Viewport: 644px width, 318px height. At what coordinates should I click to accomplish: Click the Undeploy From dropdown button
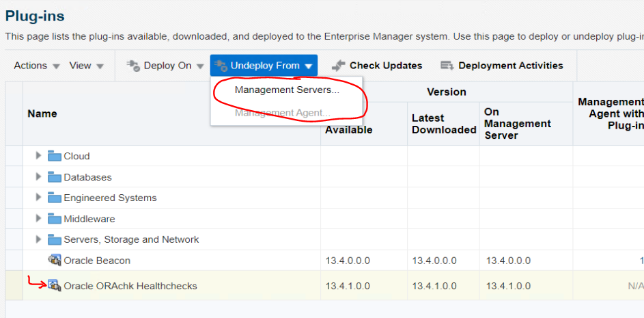264,66
